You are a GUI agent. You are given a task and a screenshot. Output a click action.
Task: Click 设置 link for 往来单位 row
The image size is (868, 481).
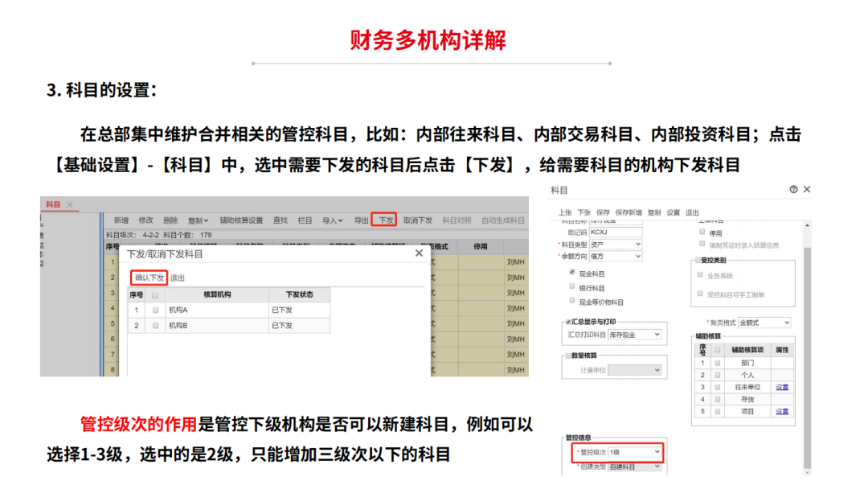[781, 387]
